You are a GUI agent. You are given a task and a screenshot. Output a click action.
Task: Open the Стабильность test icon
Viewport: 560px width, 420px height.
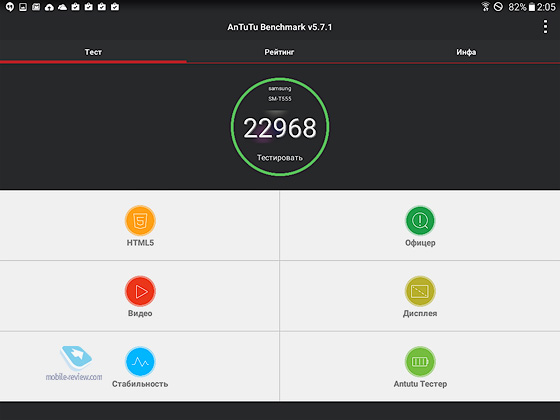pos(140,361)
